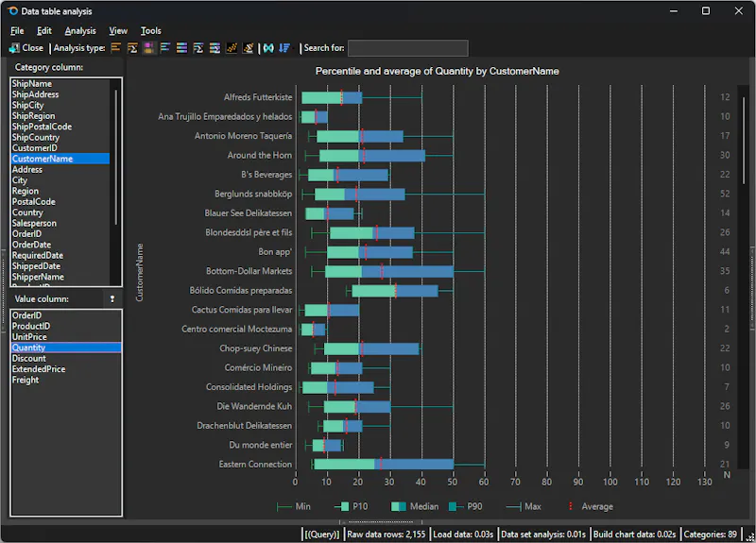Click the Max legend entry
Viewport: 756px width, 543px height.
click(x=524, y=506)
